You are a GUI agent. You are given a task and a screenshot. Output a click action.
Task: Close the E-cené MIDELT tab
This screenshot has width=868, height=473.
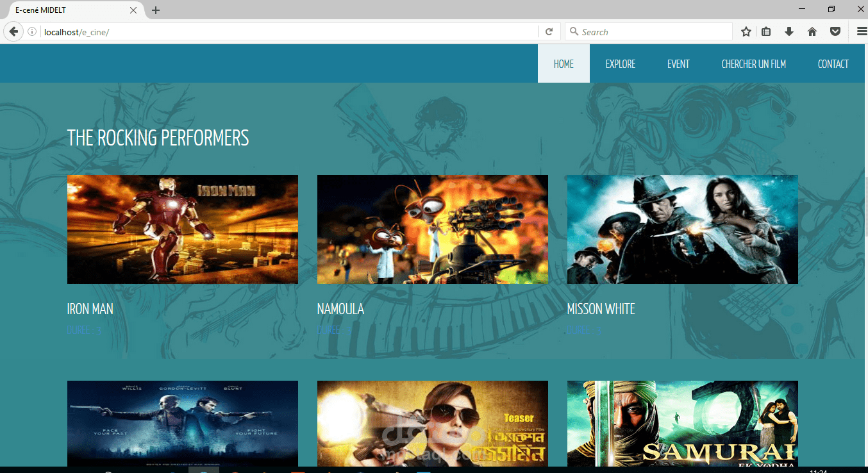coord(133,10)
